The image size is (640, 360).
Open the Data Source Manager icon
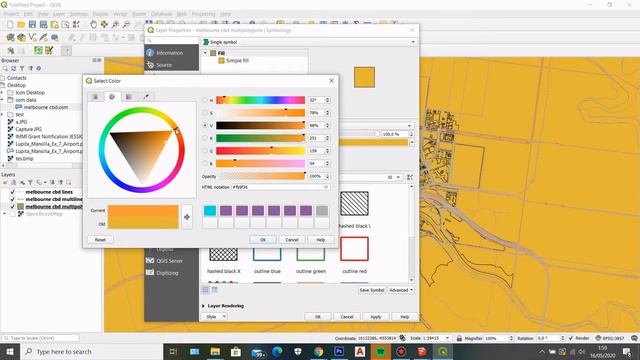click(10, 38)
